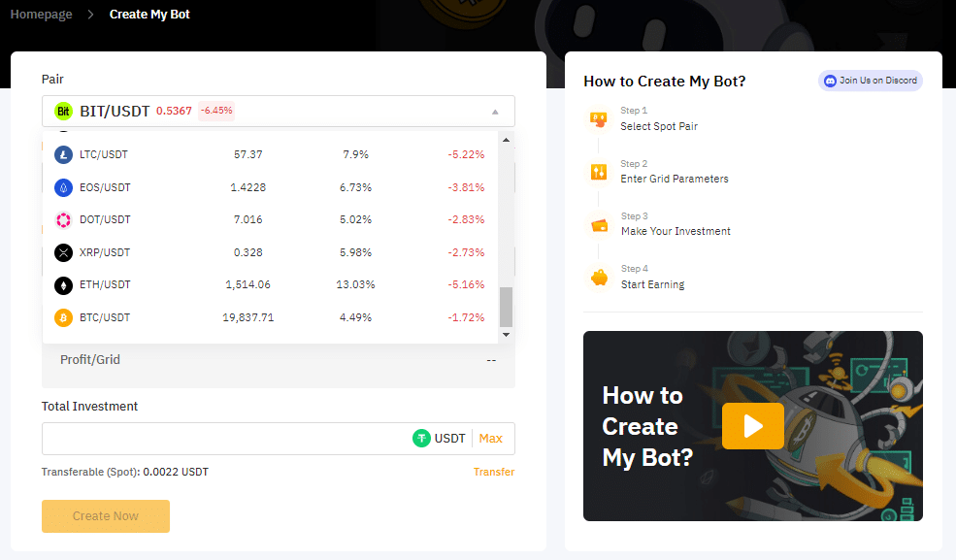Select ETH/USDT from the pair list

pyautogui.click(x=270, y=285)
